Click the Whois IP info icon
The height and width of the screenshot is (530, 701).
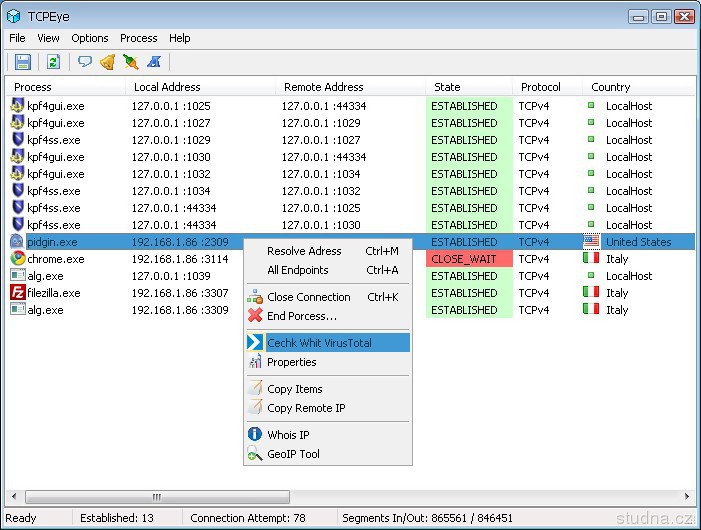click(x=255, y=435)
